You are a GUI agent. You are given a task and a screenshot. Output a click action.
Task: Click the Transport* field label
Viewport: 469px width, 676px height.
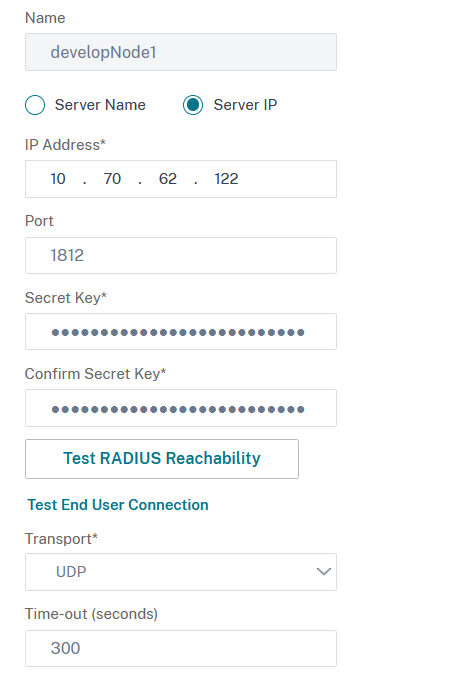click(x=61, y=539)
